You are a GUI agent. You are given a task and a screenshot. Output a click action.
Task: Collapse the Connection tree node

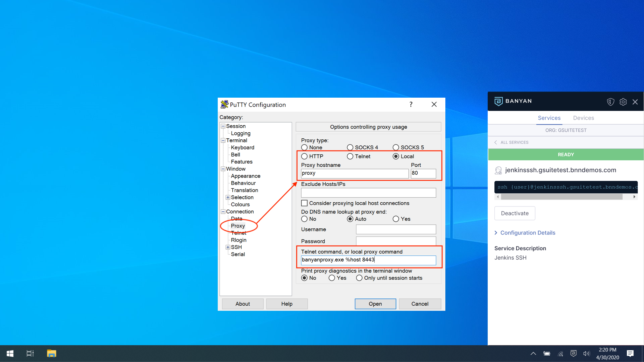click(223, 212)
